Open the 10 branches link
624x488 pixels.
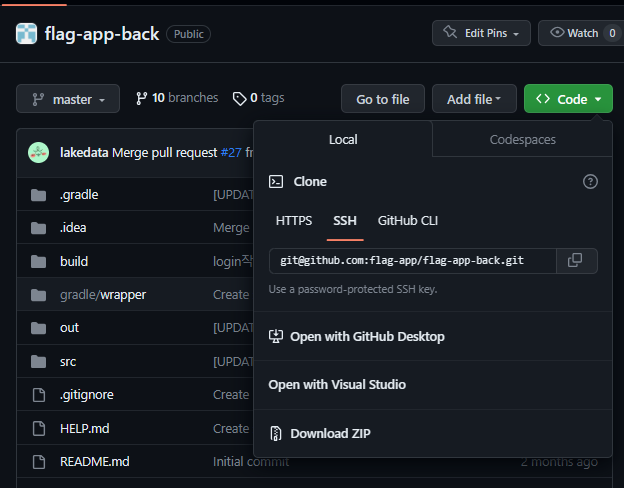click(x=177, y=98)
